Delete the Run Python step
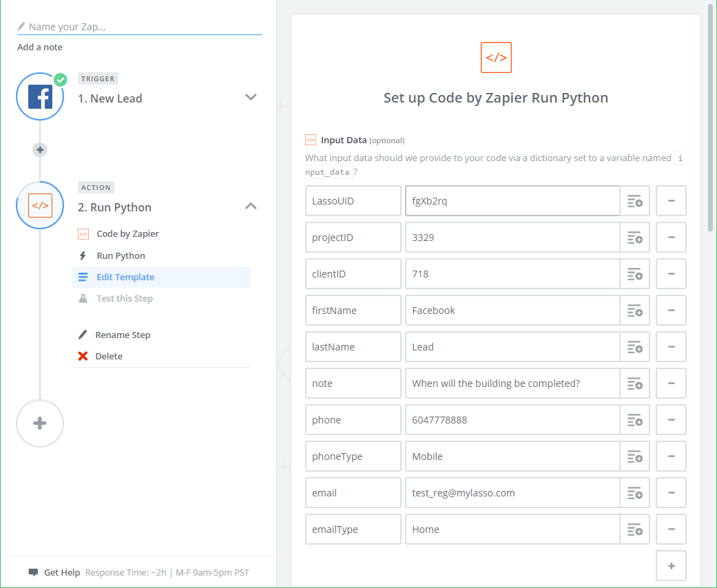Screen dimensions: 717x588 click(109, 356)
